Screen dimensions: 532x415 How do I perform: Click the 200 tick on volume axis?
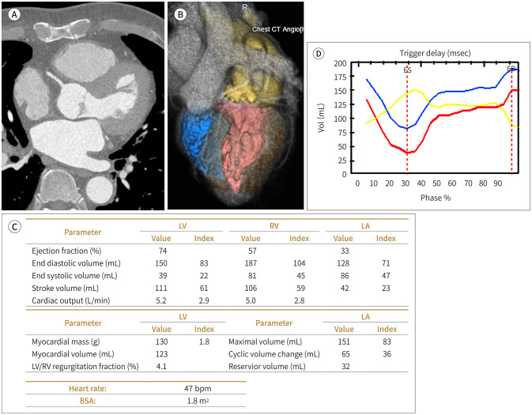point(340,63)
